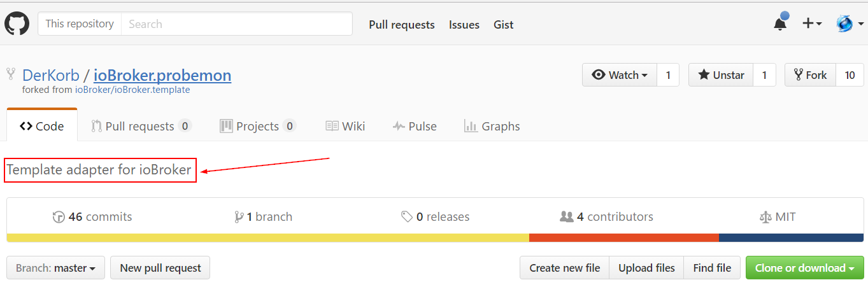Viewport: 868px width, 287px height.
Task: Switch to the Wiki tab
Action: click(345, 126)
